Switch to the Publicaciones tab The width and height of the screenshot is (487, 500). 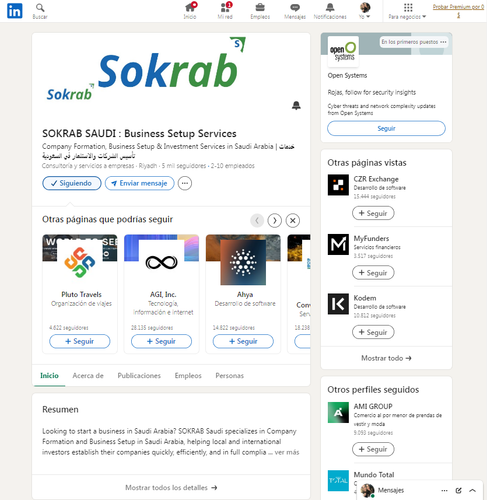pos(139,376)
